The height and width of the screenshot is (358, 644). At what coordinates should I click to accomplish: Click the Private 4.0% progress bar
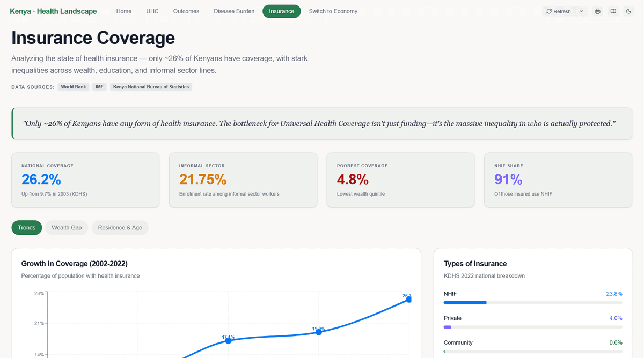[x=533, y=327]
